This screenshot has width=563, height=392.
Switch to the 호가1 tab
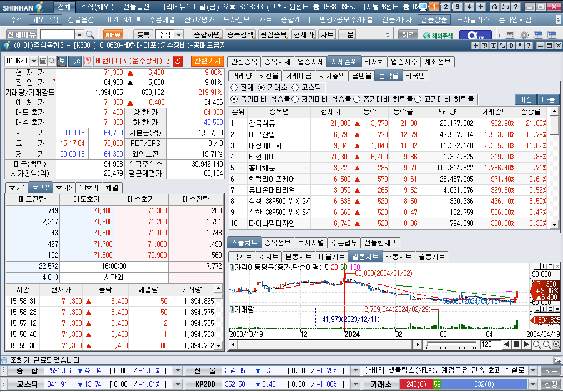point(17,187)
